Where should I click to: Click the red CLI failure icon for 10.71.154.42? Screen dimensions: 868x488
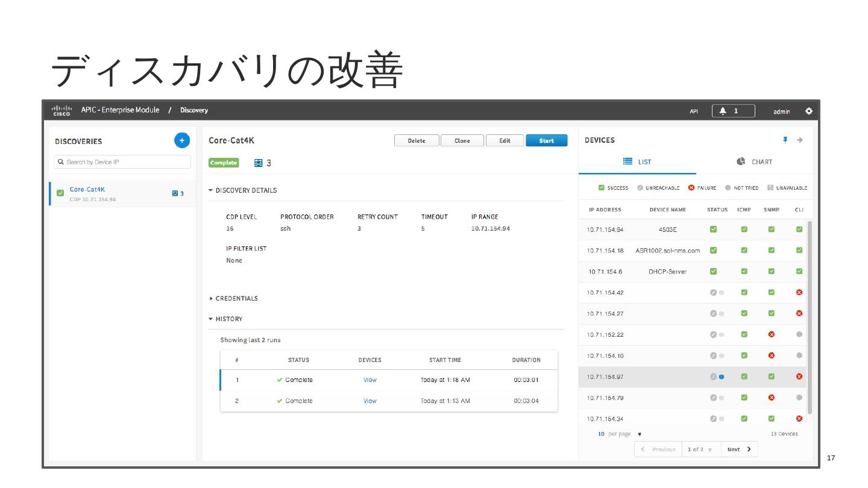click(x=799, y=292)
